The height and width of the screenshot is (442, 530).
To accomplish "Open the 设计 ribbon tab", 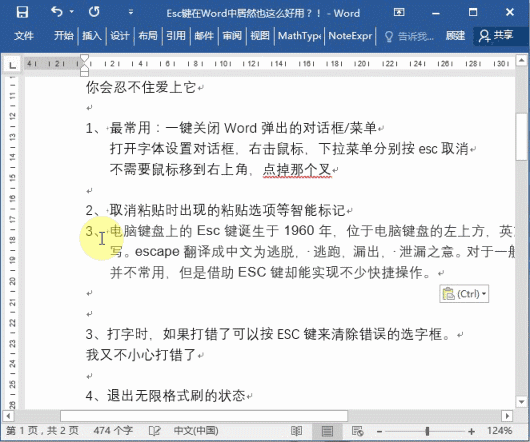I will 120,35.
